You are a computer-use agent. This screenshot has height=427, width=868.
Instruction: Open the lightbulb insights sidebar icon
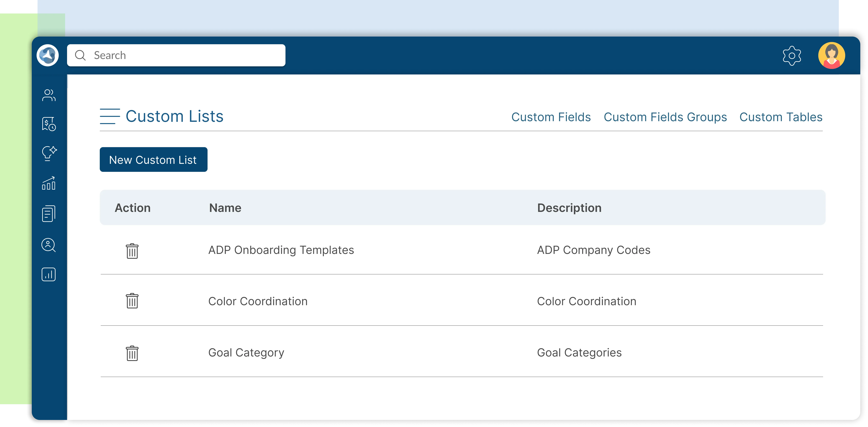[49, 154]
